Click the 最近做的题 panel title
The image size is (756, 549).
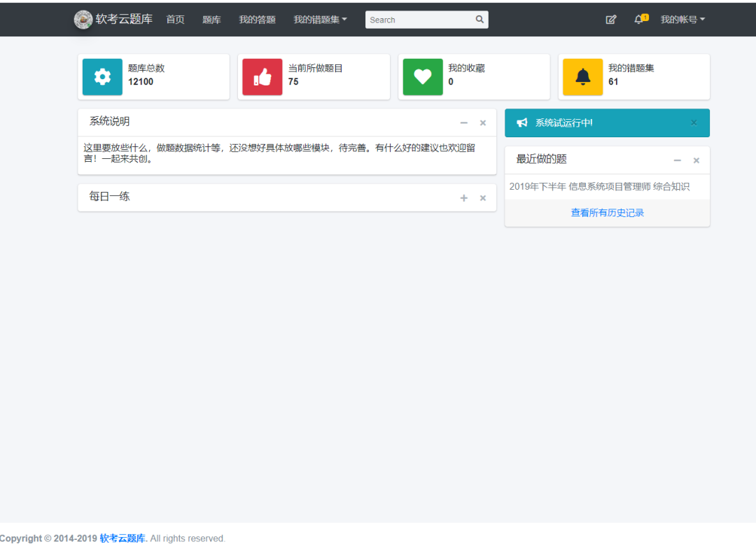pyautogui.click(x=541, y=159)
